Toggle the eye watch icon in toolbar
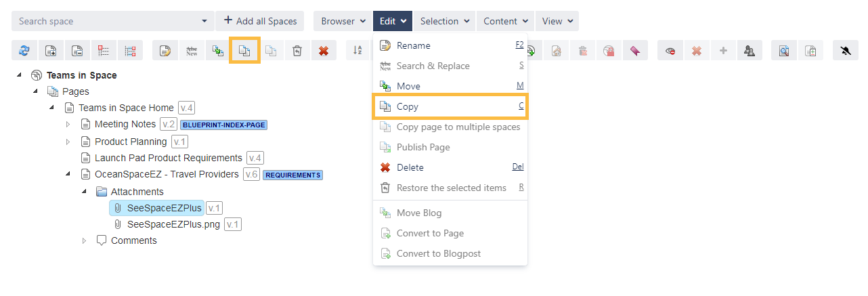Screen dimensions: 868x296 coord(670,51)
